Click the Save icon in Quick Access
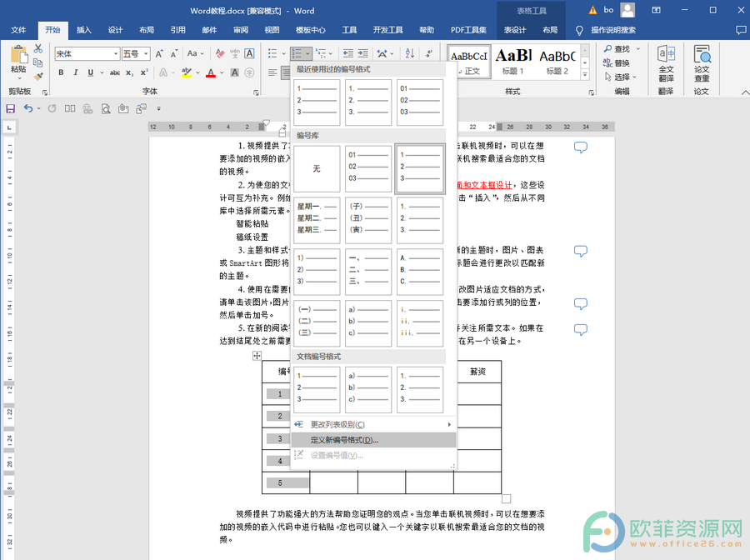This screenshot has width=750, height=560. [11, 109]
